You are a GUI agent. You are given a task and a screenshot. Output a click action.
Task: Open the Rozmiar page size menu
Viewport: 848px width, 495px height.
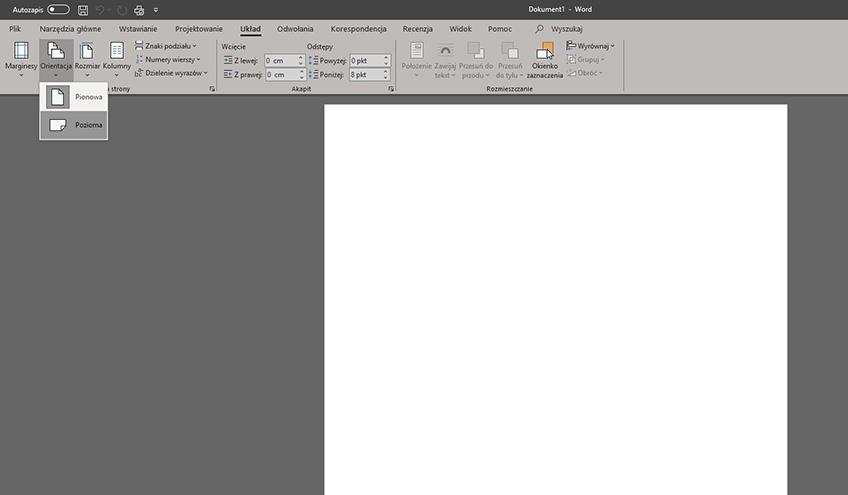click(87, 60)
